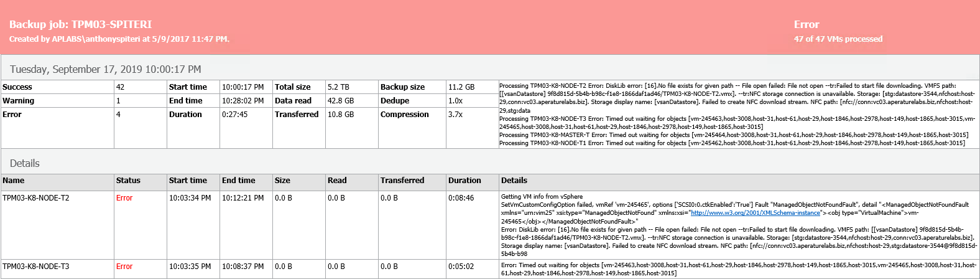Select the TPM03-K8-NODE-T3 row name
This screenshot has height=279, width=980.
(36, 267)
